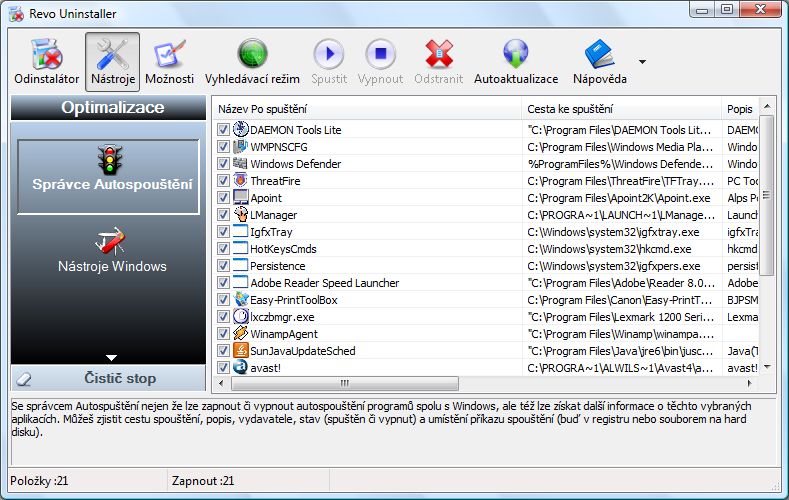Toggle the ThreatFire checkbox
Image resolution: width=789 pixels, height=500 pixels.
tap(223, 181)
